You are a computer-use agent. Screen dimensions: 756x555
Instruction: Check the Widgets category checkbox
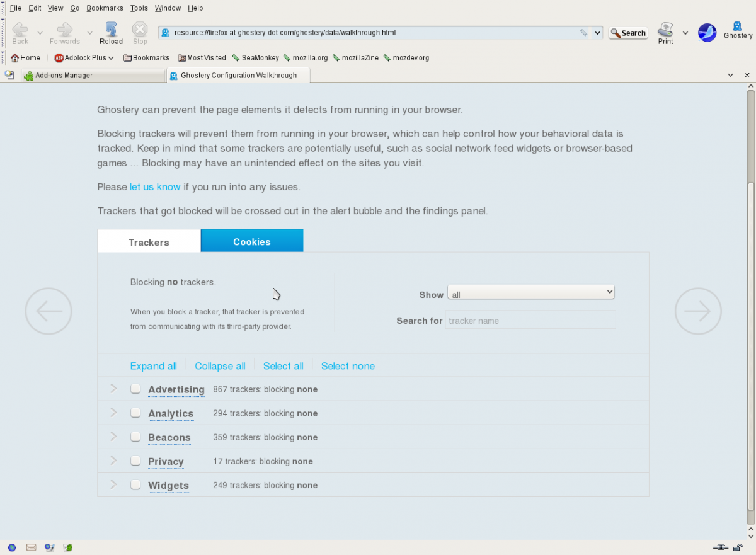click(x=135, y=484)
